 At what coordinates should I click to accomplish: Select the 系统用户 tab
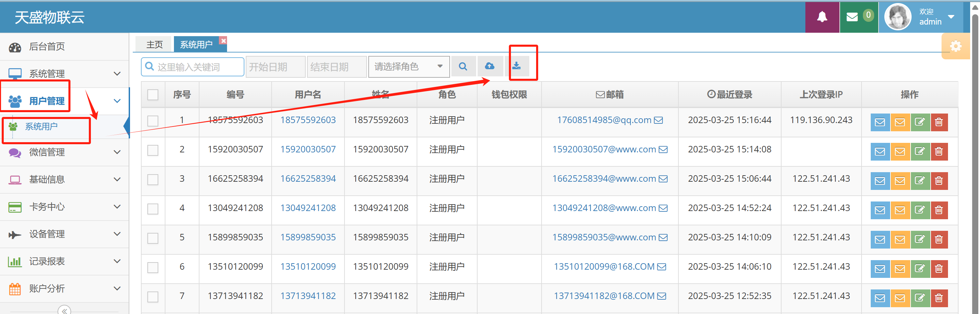[196, 45]
